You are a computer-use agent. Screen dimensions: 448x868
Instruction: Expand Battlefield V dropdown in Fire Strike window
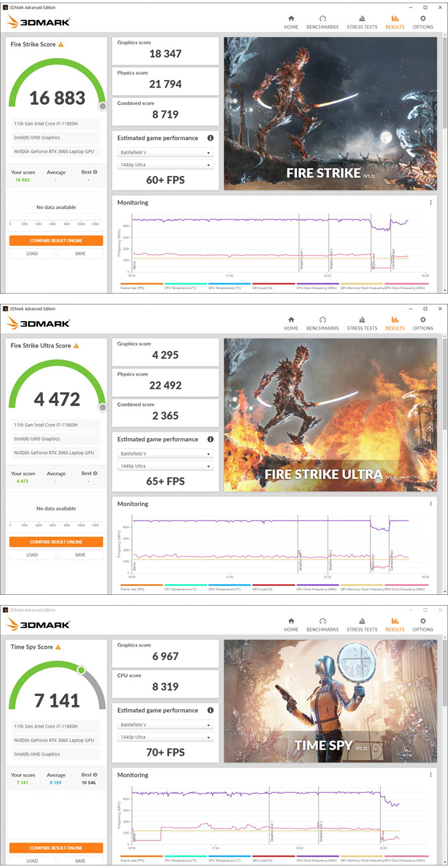165,153
